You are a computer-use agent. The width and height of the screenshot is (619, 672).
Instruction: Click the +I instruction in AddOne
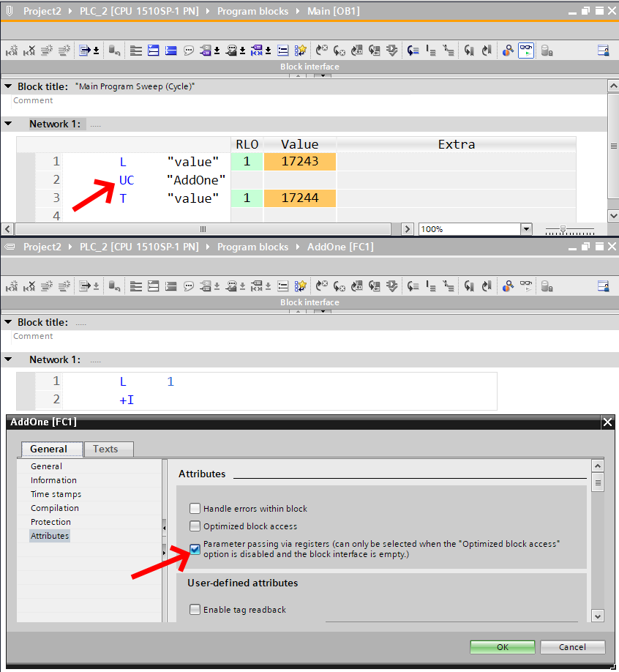click(127, 400)
